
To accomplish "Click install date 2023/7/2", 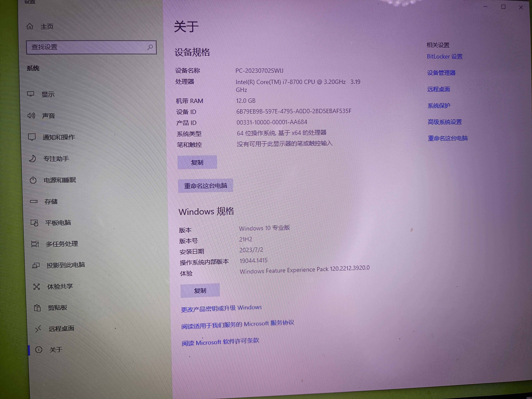I will point(251,250).
